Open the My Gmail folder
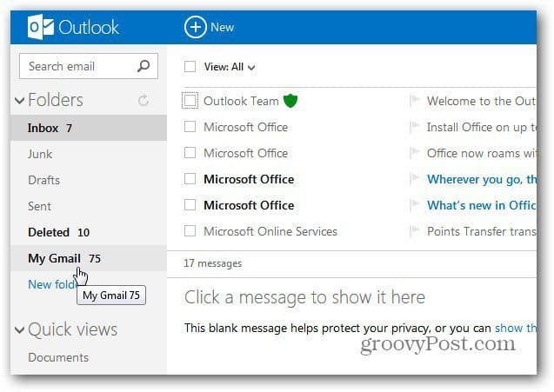The width and height of the screenshot is (554, 392). [x=89, y=258]
